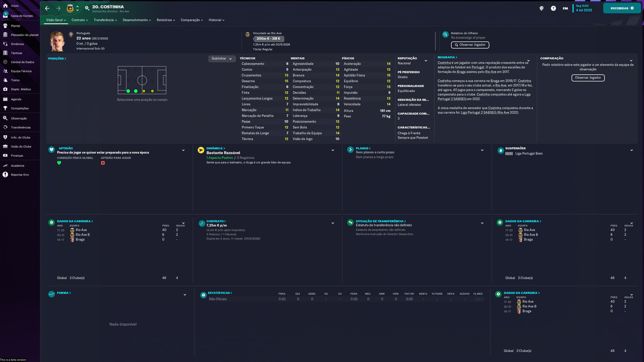Open Central de Dados

pyautogui.click(x=23, y=62)
